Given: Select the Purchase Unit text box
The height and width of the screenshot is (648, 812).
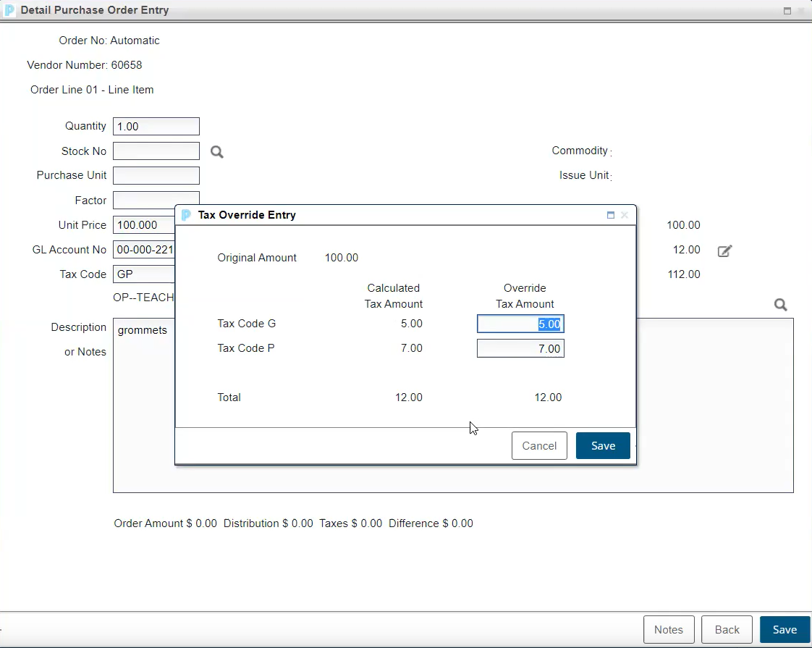Looking at the screenshot, I should (156, 176).
